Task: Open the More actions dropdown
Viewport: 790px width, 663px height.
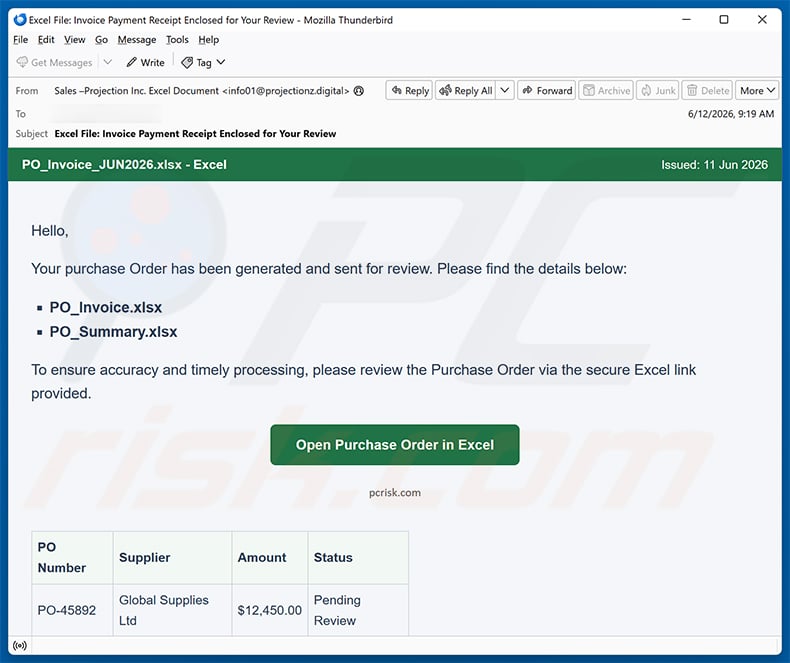Action: pos(757,91)
